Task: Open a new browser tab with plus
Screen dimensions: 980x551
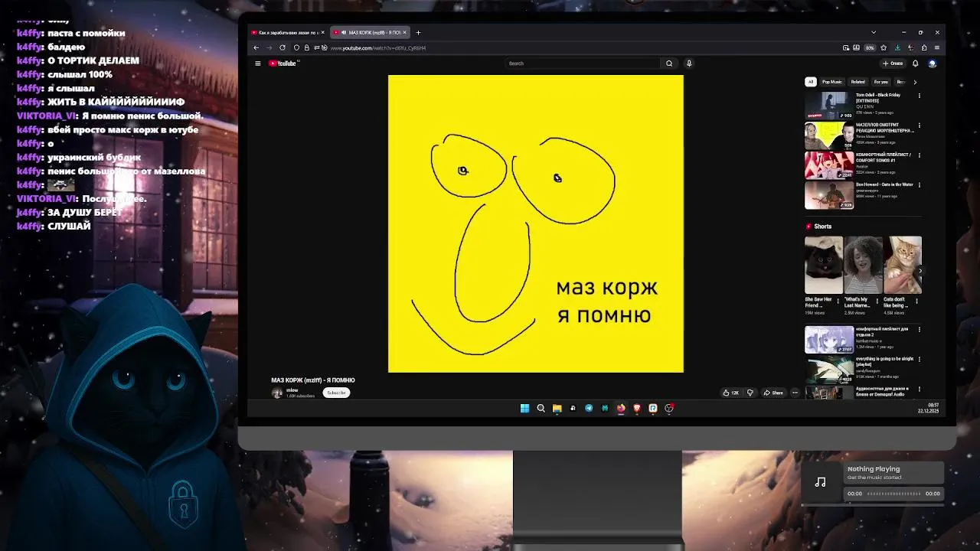Action: tap(418, 32)
